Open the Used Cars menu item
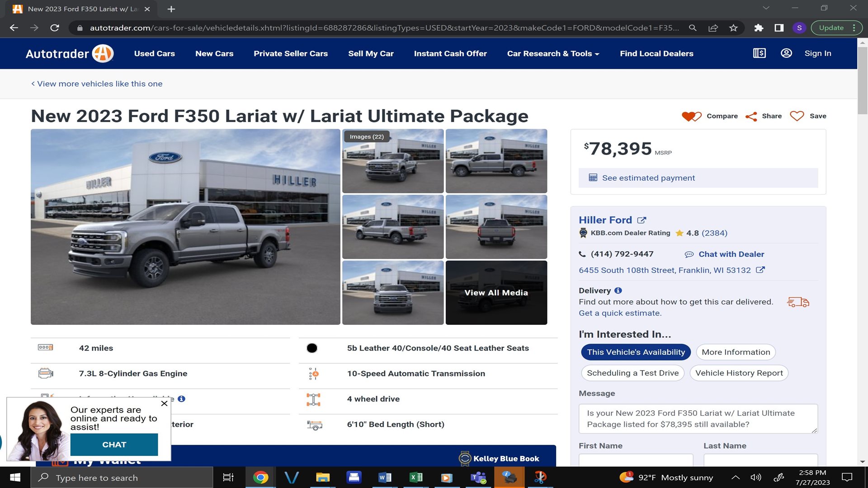Image resolution: width=868 pixels, height=488 pixels. click(x=154, y=53)
